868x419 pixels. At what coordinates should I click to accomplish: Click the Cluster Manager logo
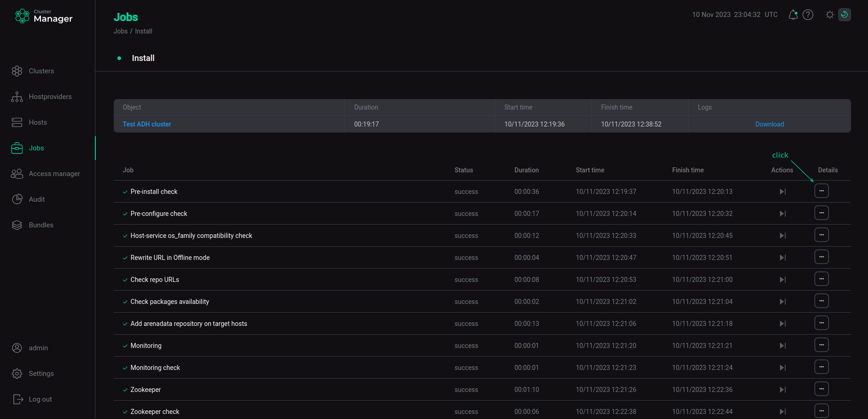pyautogui.click(x=44, y=17)
